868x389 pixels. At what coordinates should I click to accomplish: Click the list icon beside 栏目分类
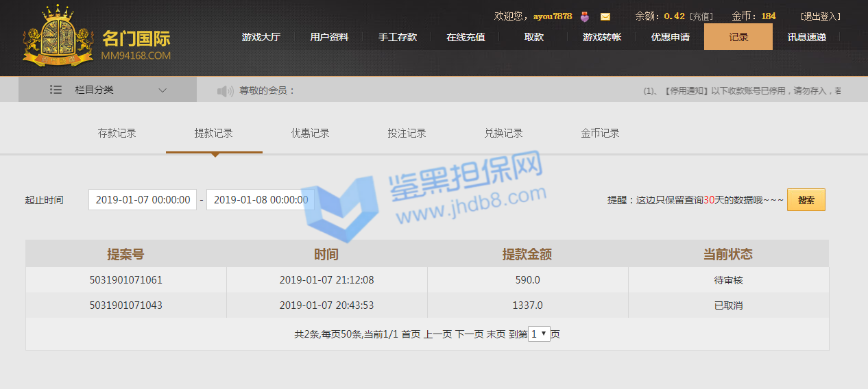click(x=56, y=90)
